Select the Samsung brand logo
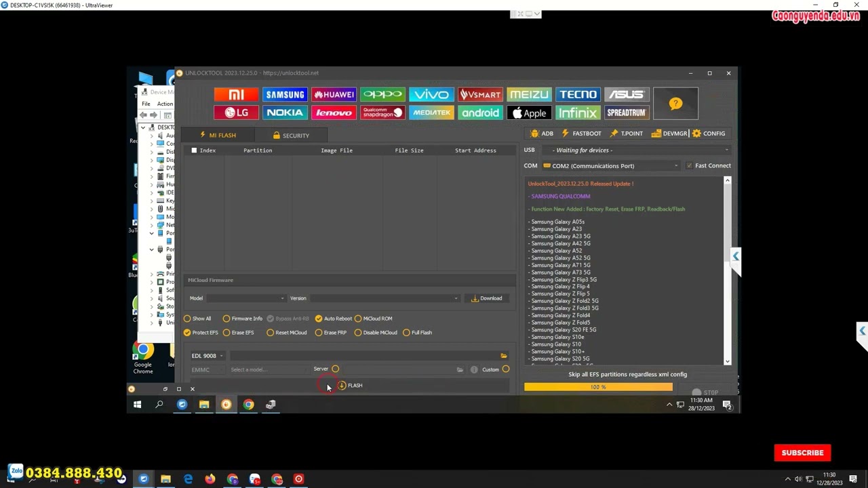The width and height of the screenshot is (868, 488). click(x=285, y=95)
